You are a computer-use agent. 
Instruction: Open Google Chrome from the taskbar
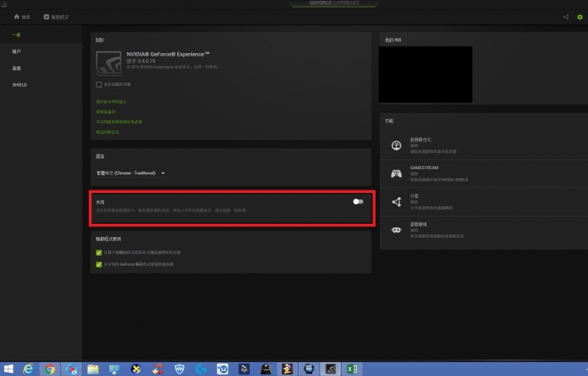click(x=50, y=369)
